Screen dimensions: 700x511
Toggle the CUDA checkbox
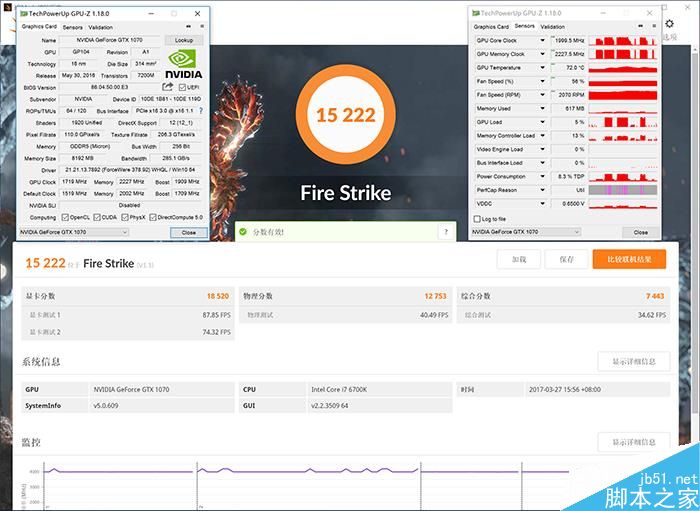click(97, 217)
